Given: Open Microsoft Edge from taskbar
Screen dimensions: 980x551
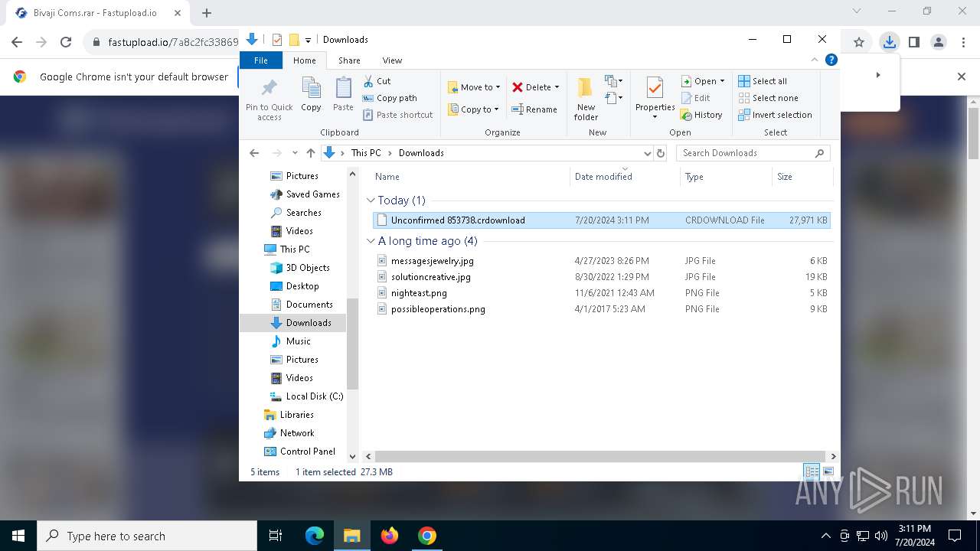Looking at the screenshot, I should 315,536.
